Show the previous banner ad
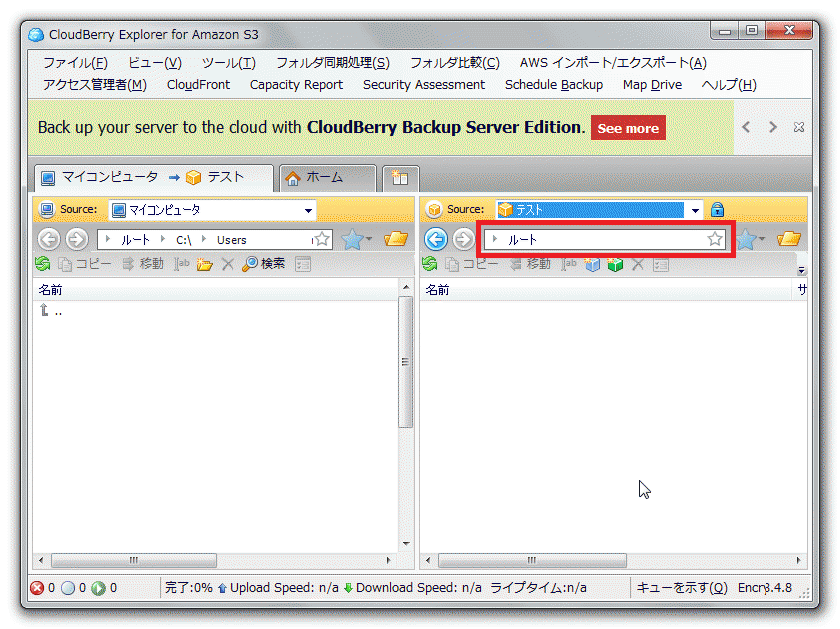This screenshot has width=840, height=629. 746,127
